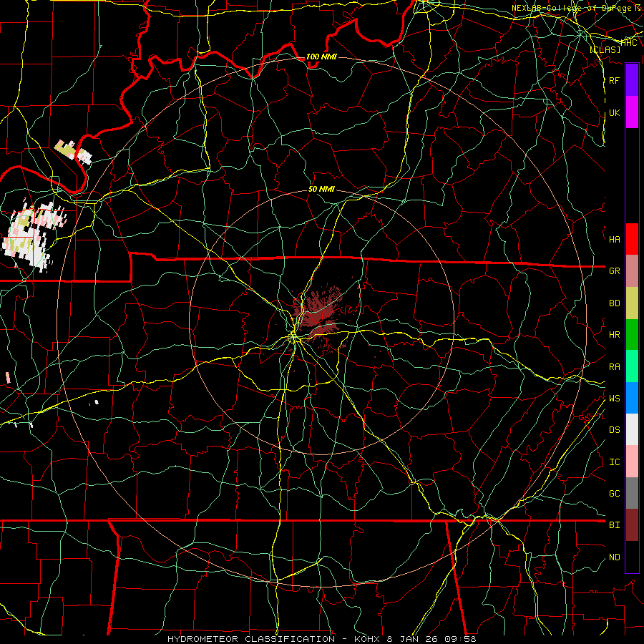Image resolution: width=644 pixels, height=644 pixels.
Task: Click the BD legend label
Action: tap(614, 303)
